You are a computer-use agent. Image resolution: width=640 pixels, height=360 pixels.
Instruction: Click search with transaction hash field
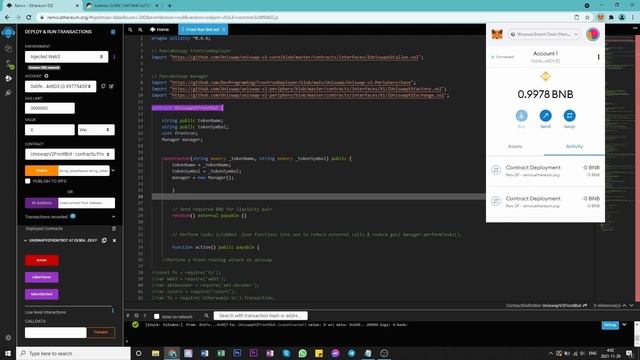pyautogui.click(x=260, y=316)
